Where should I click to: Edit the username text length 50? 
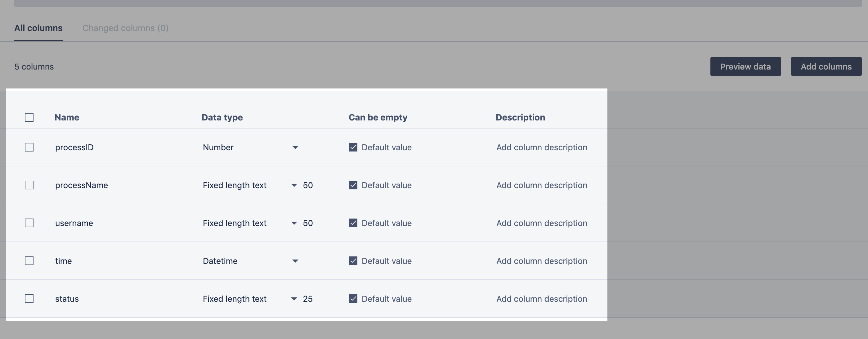click(x=308, y=223)
